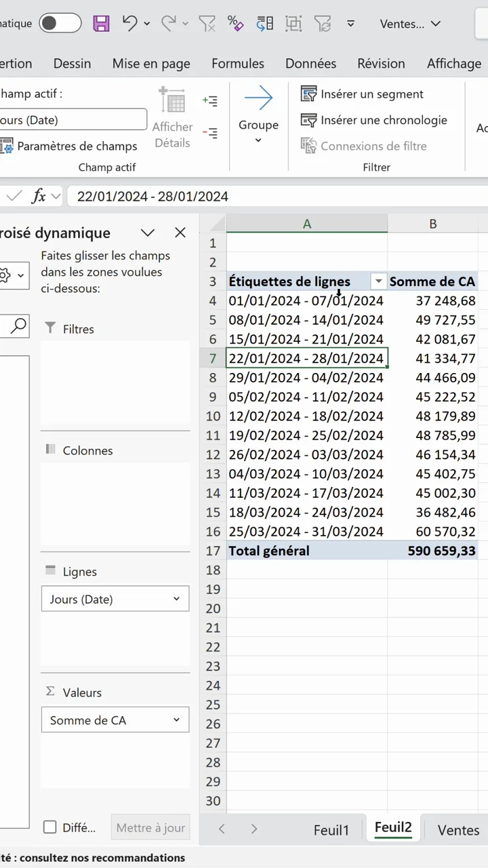Toggle the automatic save switch

[60, 23]
